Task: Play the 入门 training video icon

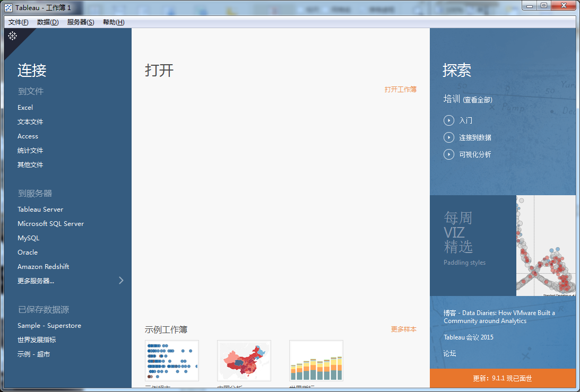Action: click(449, 120)
